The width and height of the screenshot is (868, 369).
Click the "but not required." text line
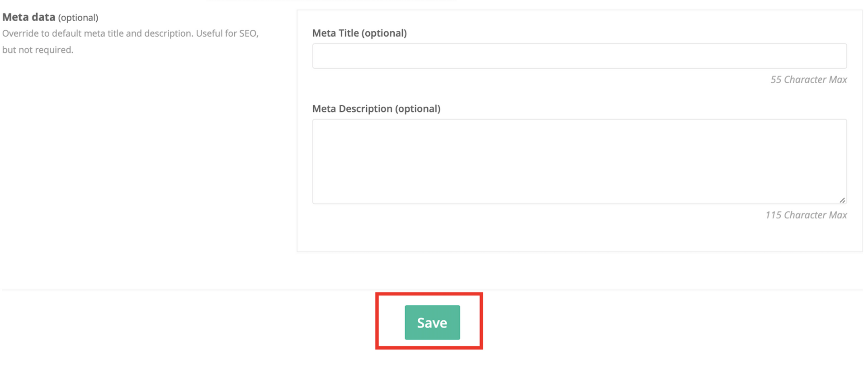[38, 50]
